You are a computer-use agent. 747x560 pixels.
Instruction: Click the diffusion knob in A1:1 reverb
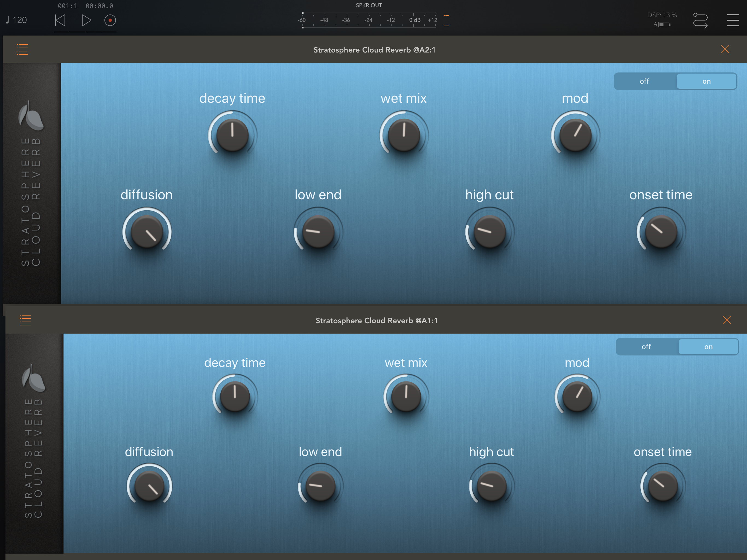(149, 486)
